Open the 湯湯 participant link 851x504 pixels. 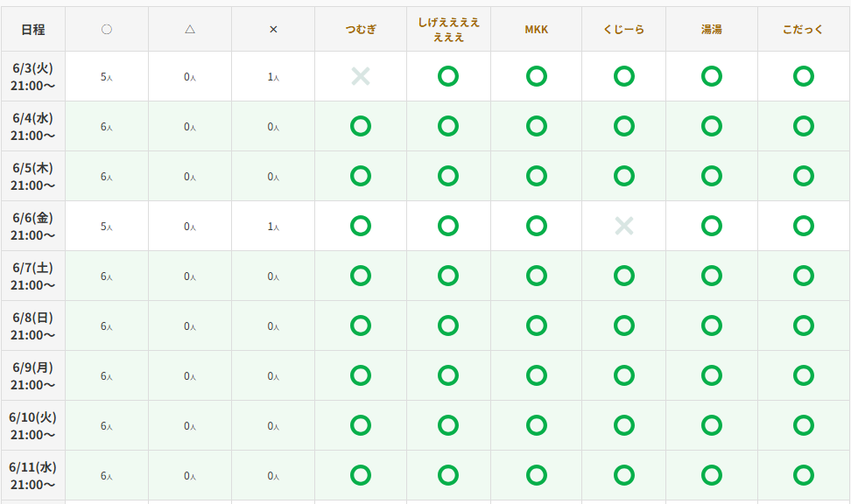tap(712, 29)
